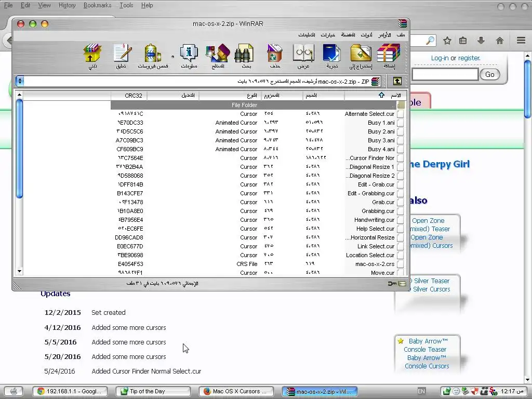Click the Packed (المحزوم) column header
The image size is (532, 399).
click(282, 96)
